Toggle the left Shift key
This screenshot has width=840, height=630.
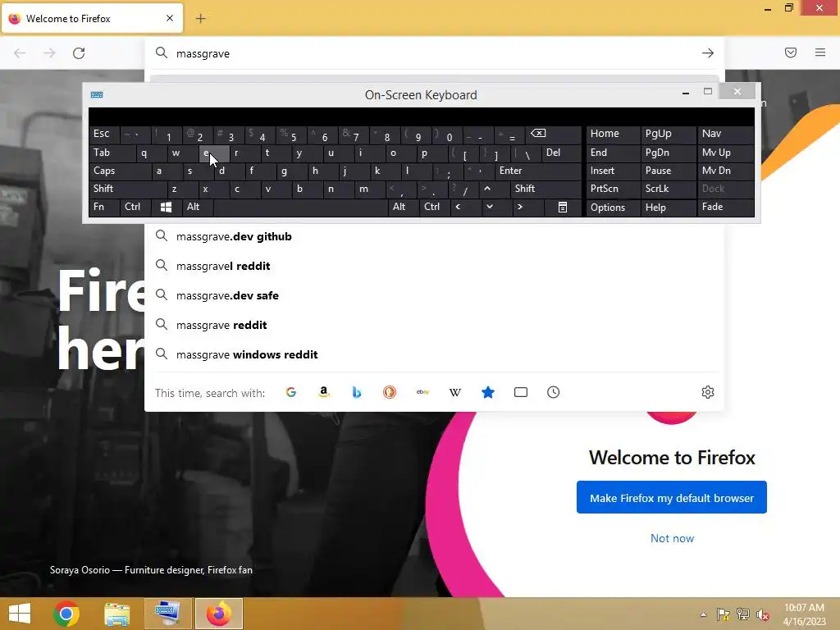click(x=127, y=189)
